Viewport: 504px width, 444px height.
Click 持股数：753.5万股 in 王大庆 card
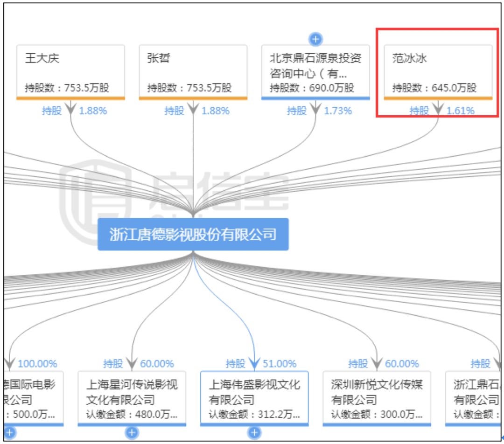point(67,88)
